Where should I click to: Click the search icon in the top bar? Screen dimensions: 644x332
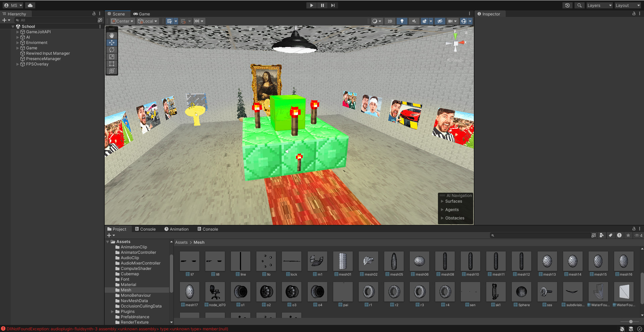point(579,5)
